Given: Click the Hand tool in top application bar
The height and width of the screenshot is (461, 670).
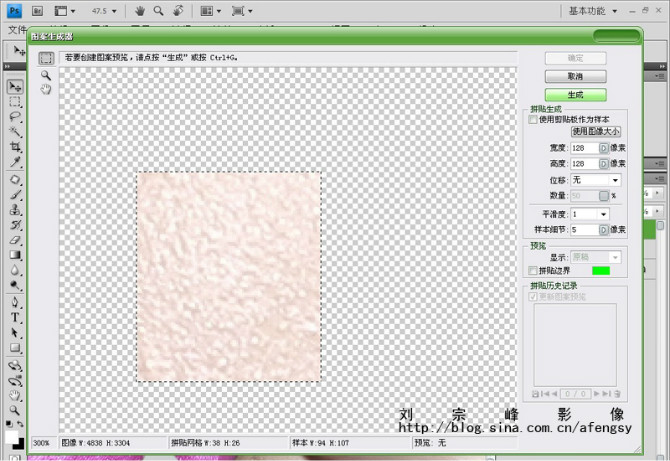Looking at the screenshot, I should [x=140, y=11].
